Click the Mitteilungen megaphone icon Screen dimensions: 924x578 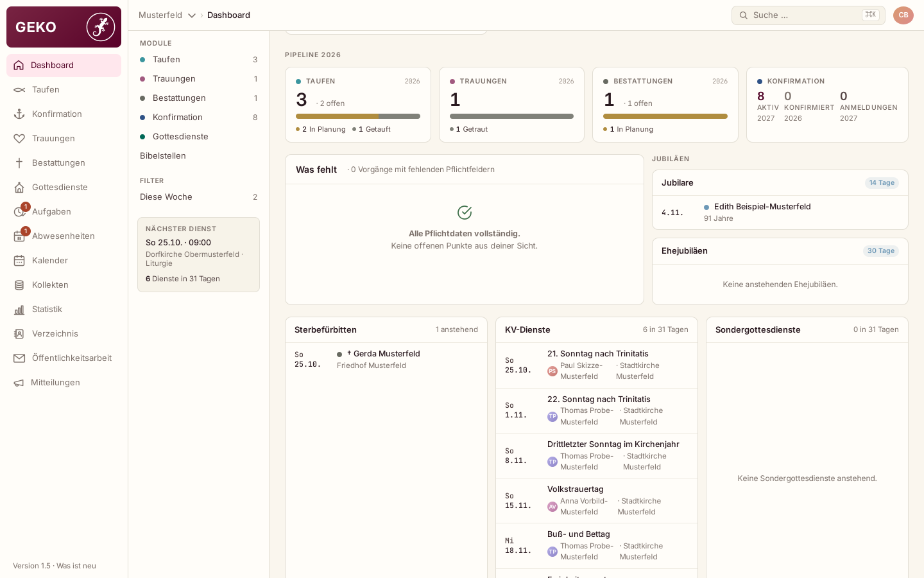19,383
